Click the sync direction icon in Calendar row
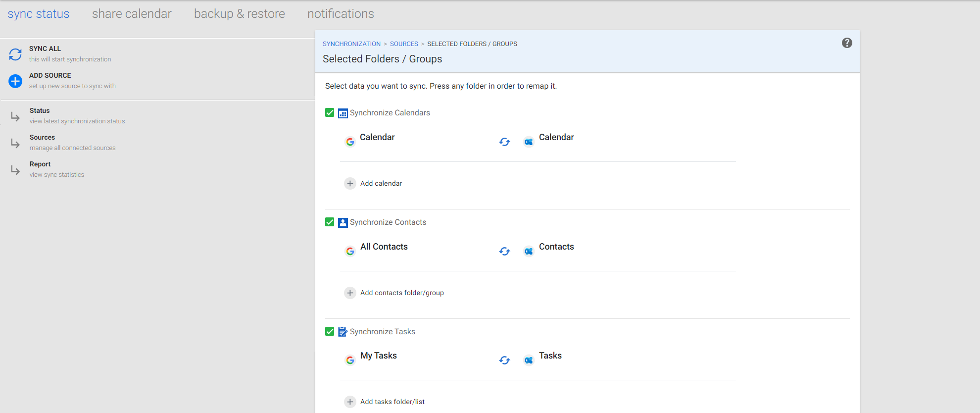 pyautogui.click(x=504, y=142)
